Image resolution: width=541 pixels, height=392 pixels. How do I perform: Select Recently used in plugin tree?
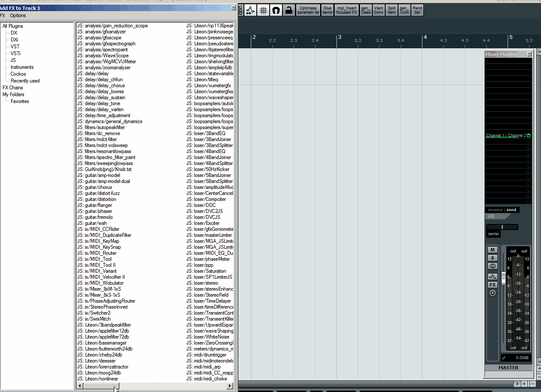[x=25, y=81]
